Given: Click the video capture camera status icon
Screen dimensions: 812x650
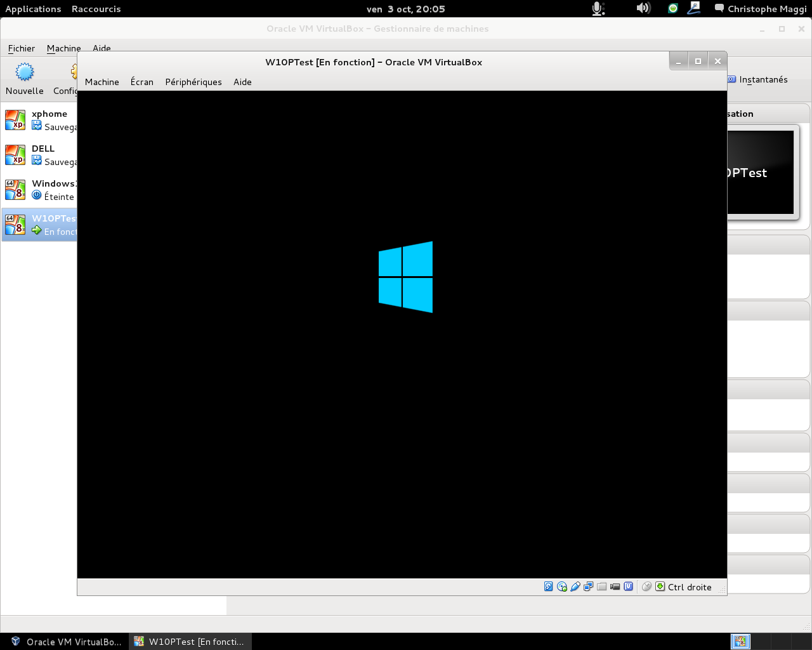Looking at the screenshot, I should click(615, 587).
